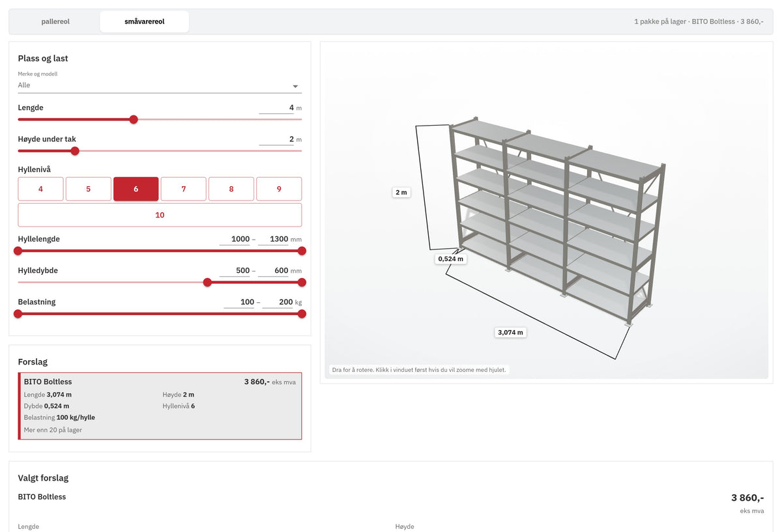Image resolution: width=782 pixels, height=532 pixels.
Task: Click the 2 m height dimension label
Action: (x=401, y=192)
